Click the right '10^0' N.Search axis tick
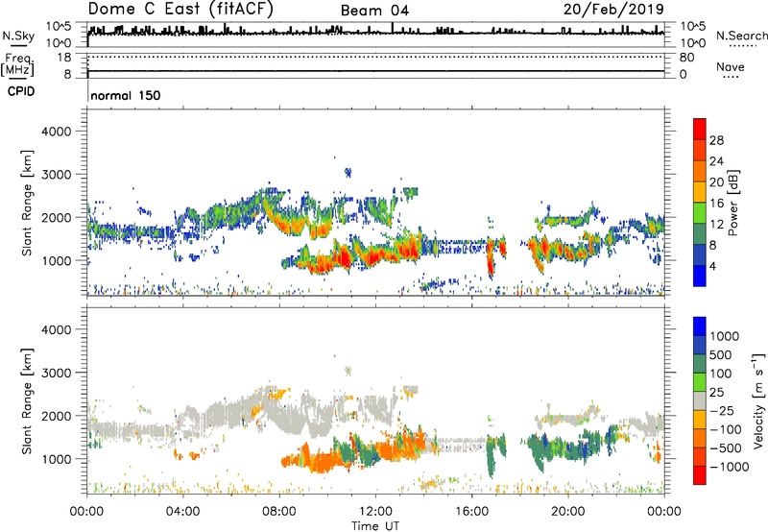This screenshot has width=768, height=532. click(692, 43)
